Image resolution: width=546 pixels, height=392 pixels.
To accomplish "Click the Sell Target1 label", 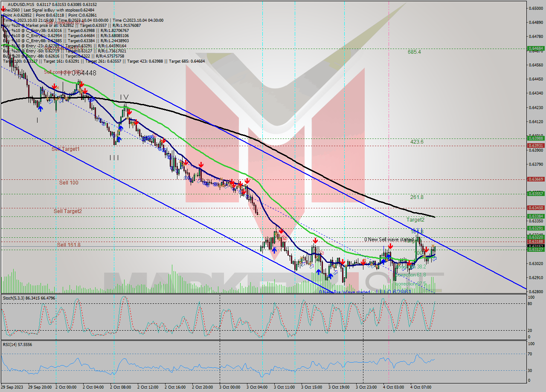I will [x=66, y=149].
